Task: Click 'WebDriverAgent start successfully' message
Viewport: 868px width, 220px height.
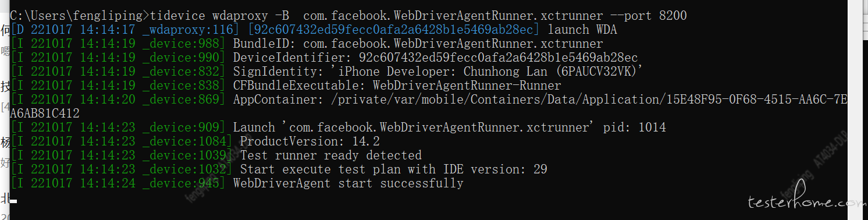Action: 348,183
